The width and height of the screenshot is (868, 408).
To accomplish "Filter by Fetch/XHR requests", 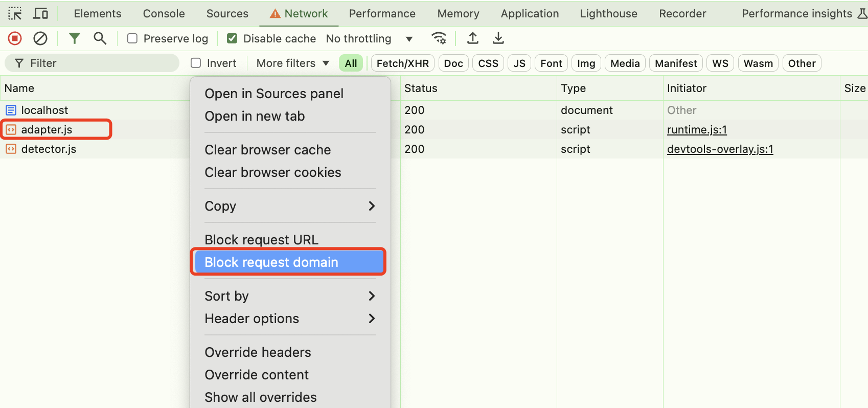I will click(403, 63).
